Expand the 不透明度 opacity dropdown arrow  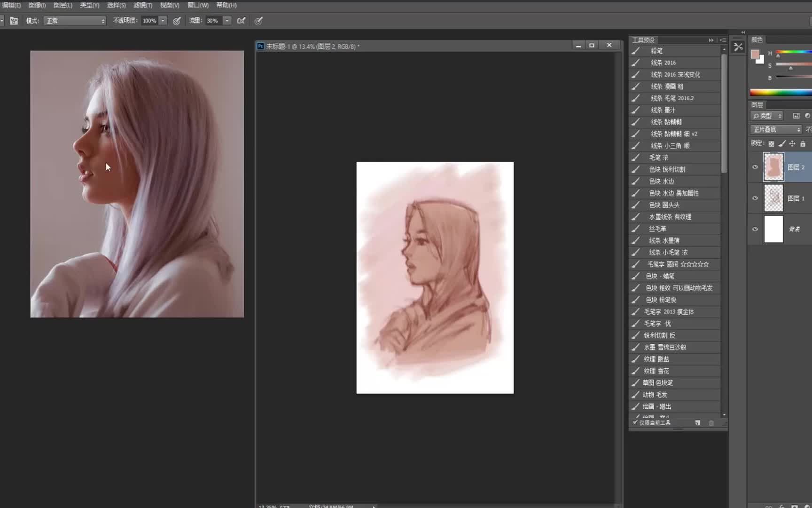point(163,21)
